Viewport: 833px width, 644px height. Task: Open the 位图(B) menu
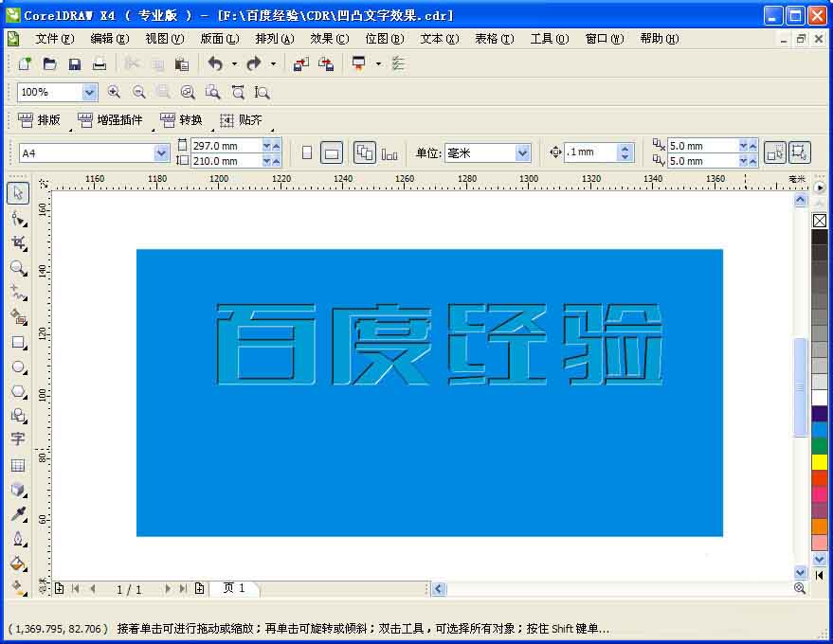point(385,39)
